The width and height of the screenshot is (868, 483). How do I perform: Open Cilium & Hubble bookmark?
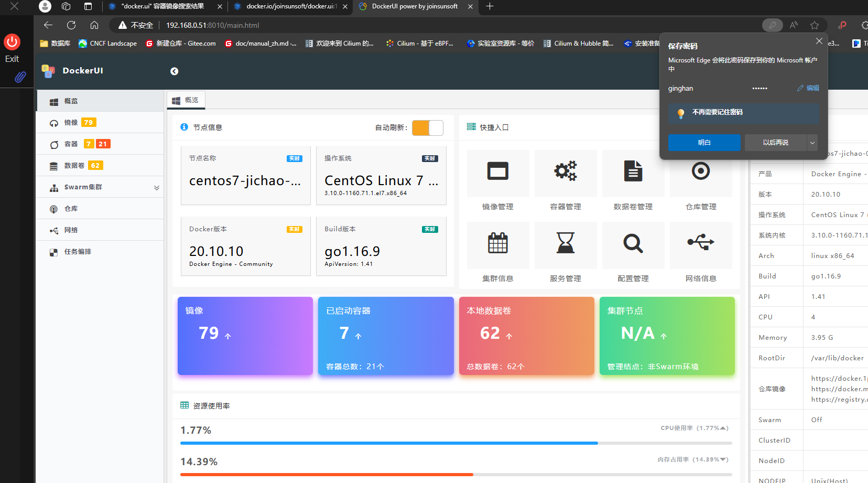[579, 44]
